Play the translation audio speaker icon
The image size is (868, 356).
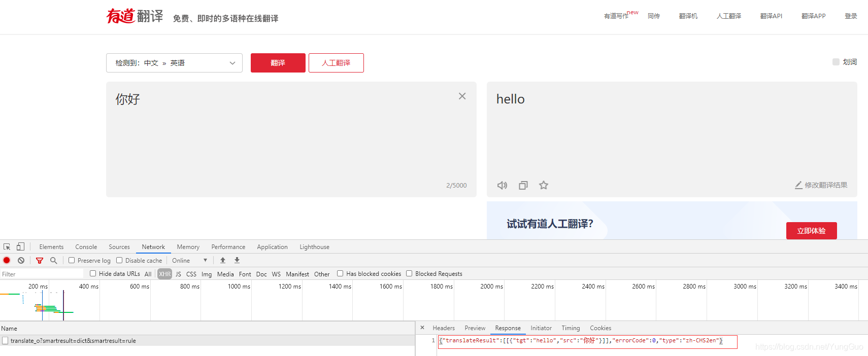[x=502, y=185]
